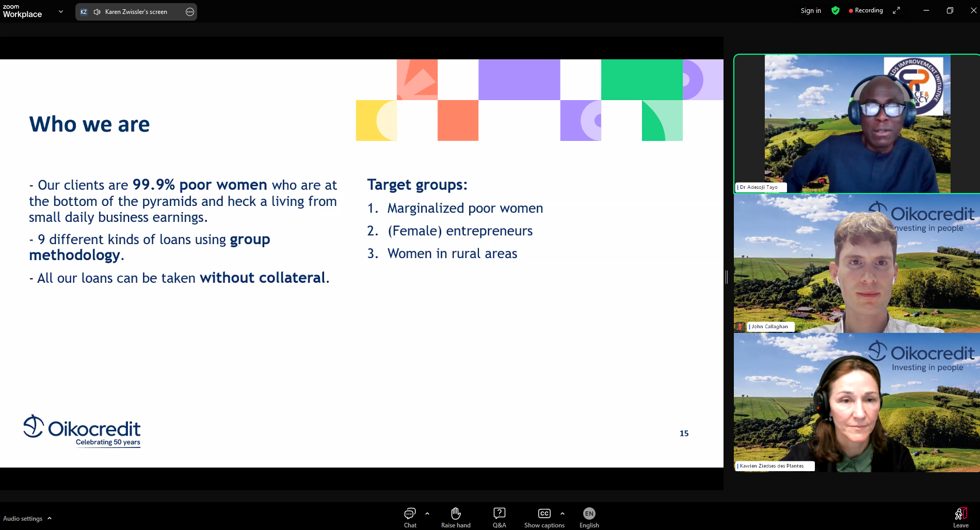
Task: Open the English interpretation language selector
Action: (x=589, y=518)
